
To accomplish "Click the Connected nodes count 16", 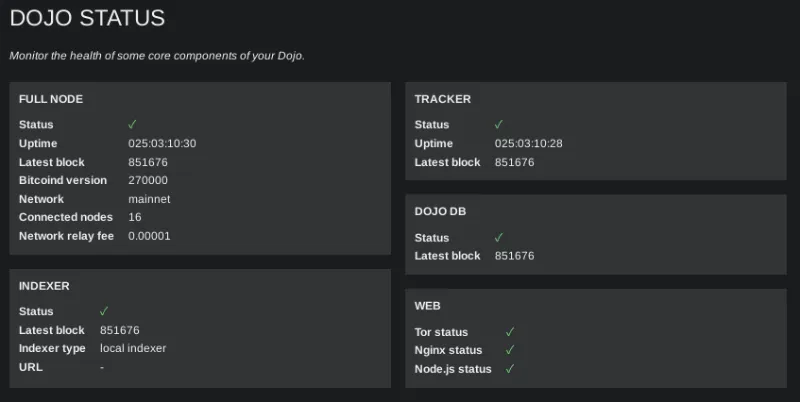I will 135,217.
